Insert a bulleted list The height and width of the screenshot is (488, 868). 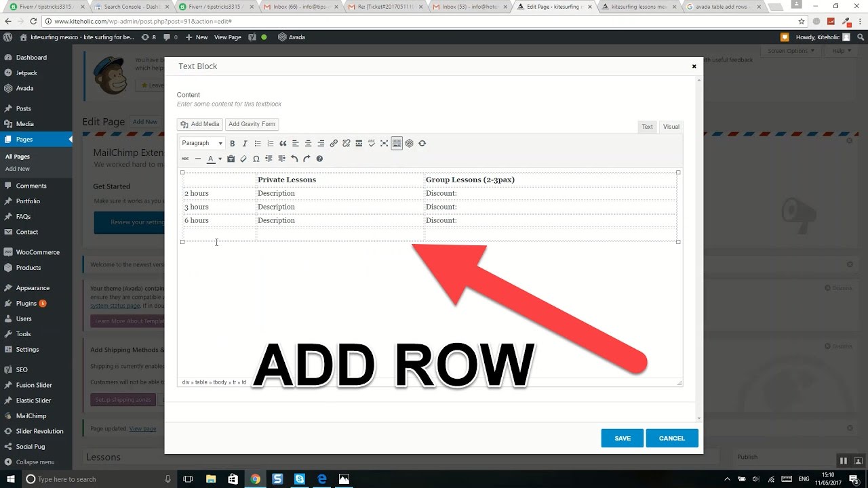[258, 144]
